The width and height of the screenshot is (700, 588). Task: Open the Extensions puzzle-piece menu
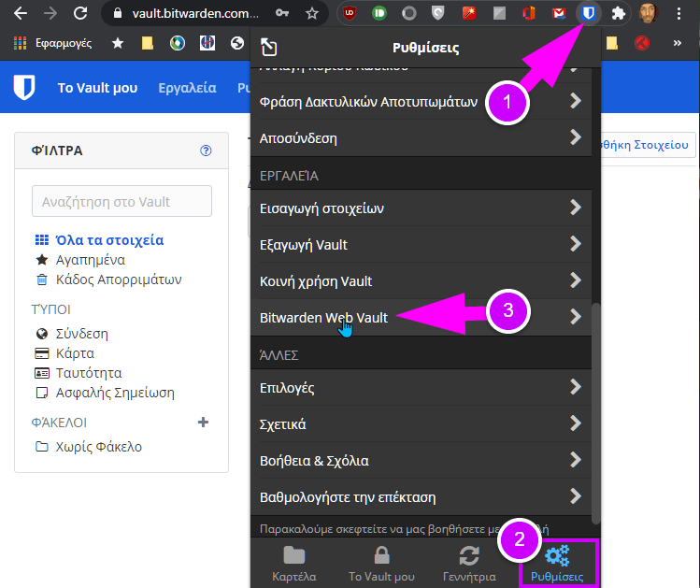coord(619,13)
